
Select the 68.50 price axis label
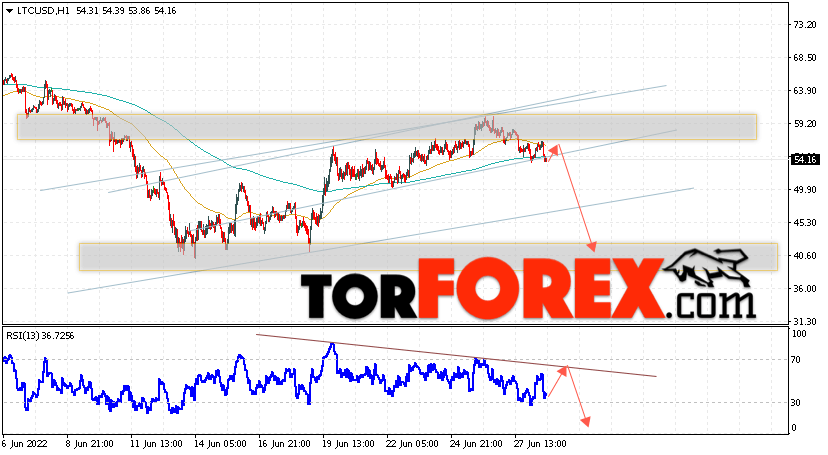click(804, 58)
